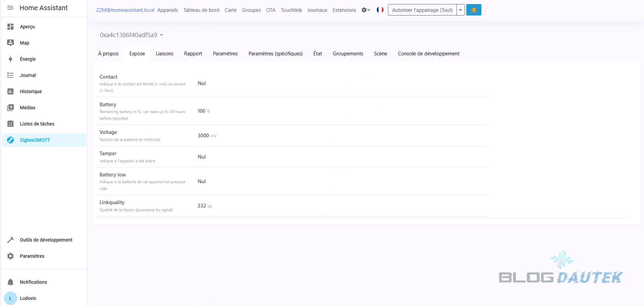The width and height of the screenshot is (644, 306).
Task: Expand the settings gear dropdown
Action: tap(366, 10)
